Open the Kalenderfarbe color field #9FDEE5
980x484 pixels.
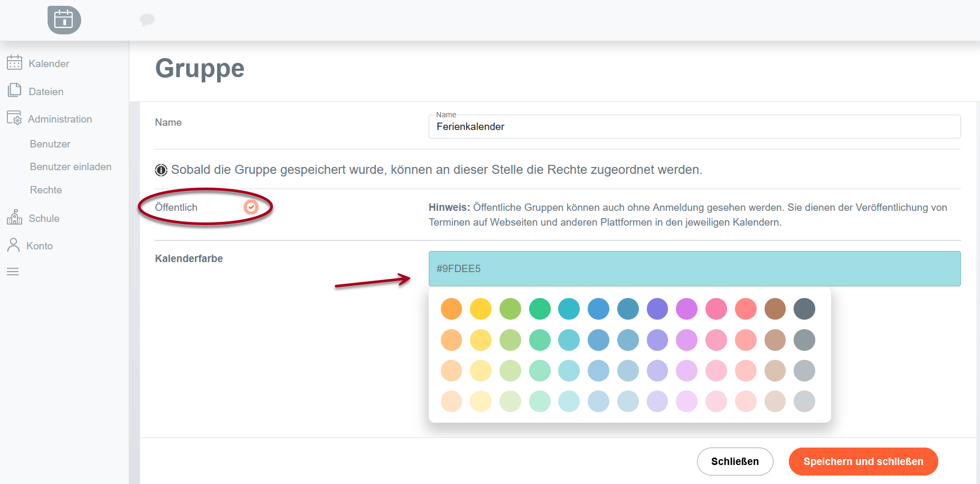pos(694,269)
